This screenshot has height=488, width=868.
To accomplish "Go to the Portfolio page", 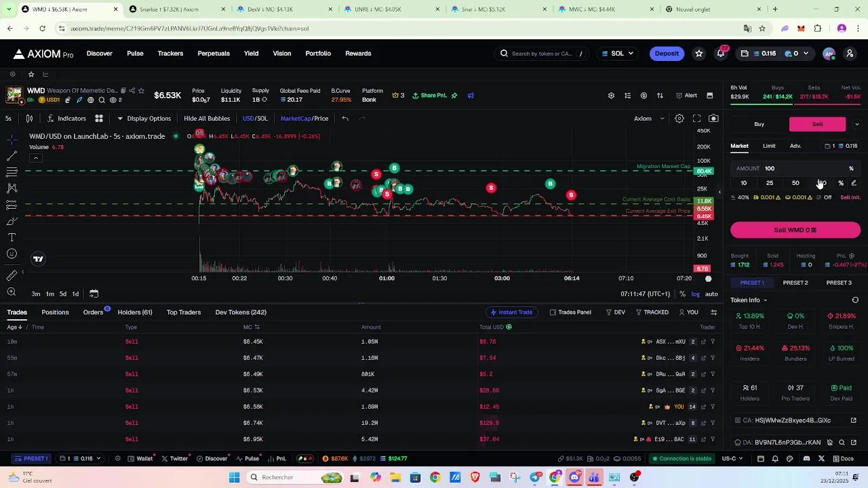I will (318, 54).
